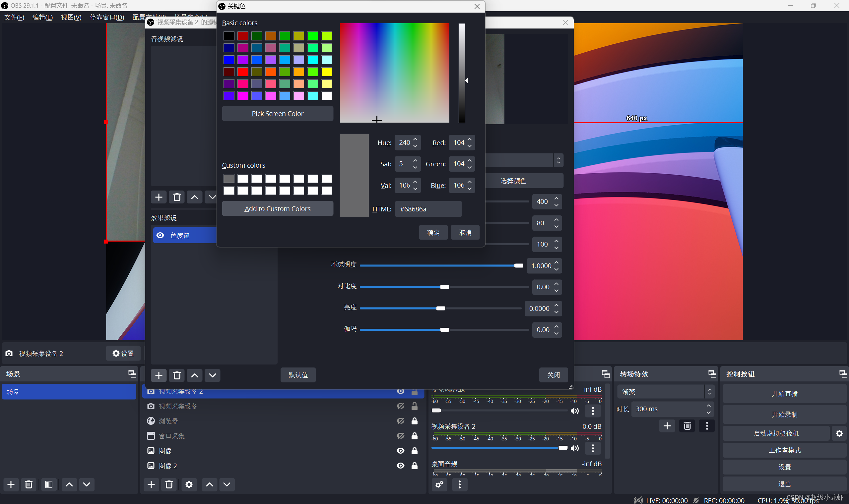This screenshot has width=849, height=504.
Task: Toggle visibility of 色度键 filter
Action: pos(161,235)
